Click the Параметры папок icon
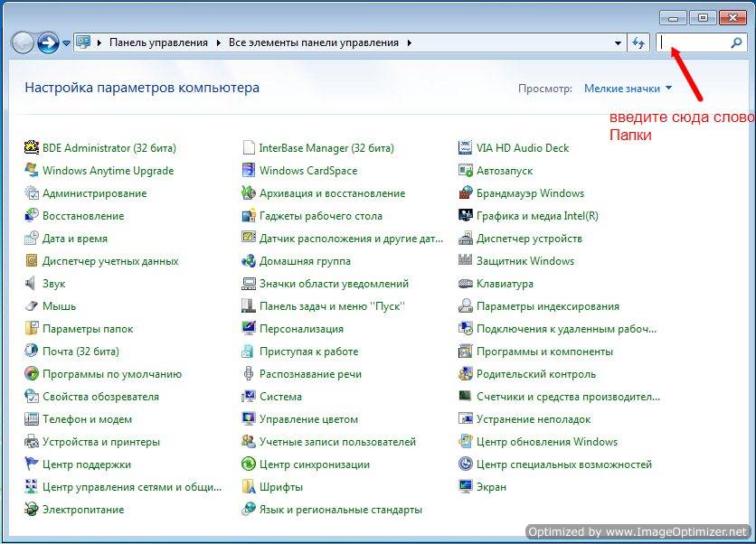This screenshot has width=756, height=544. (32, 329)
